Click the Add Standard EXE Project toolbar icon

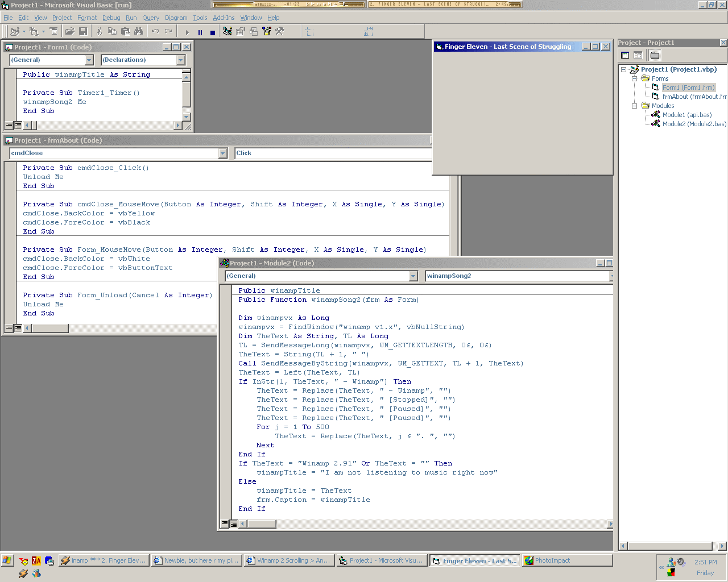(x=15, y=32)
